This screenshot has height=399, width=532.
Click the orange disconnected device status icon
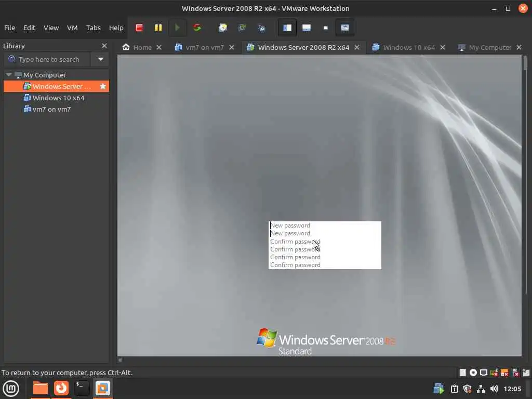point(505,373)
